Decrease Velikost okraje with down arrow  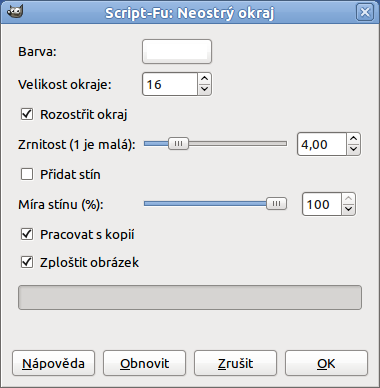(x=204, y=90)
